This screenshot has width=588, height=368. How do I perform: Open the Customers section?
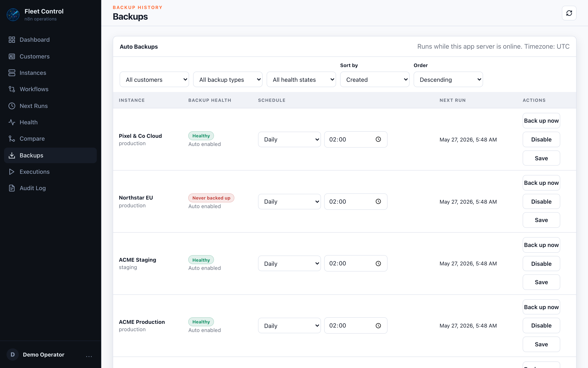(x=50, y=56)
